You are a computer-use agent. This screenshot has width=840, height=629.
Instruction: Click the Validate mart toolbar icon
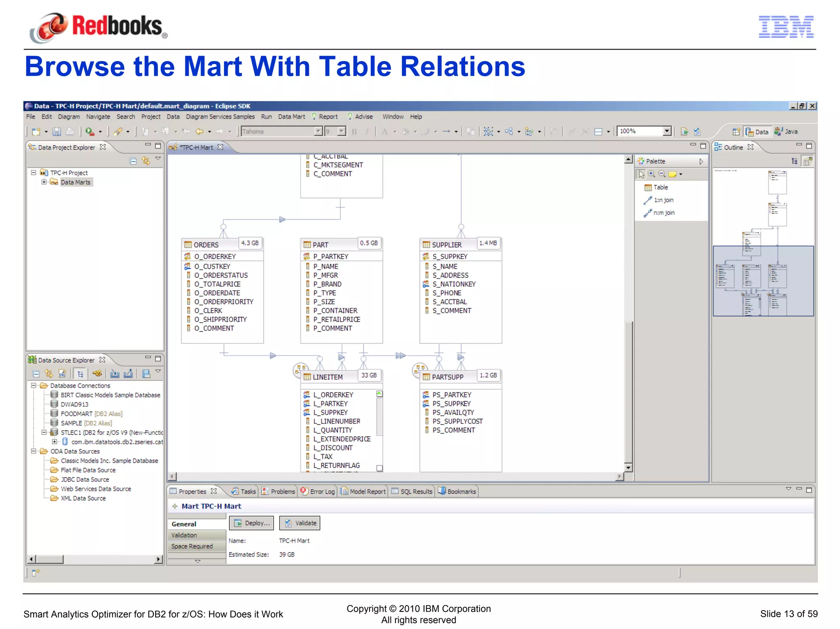tap(697, 132)
